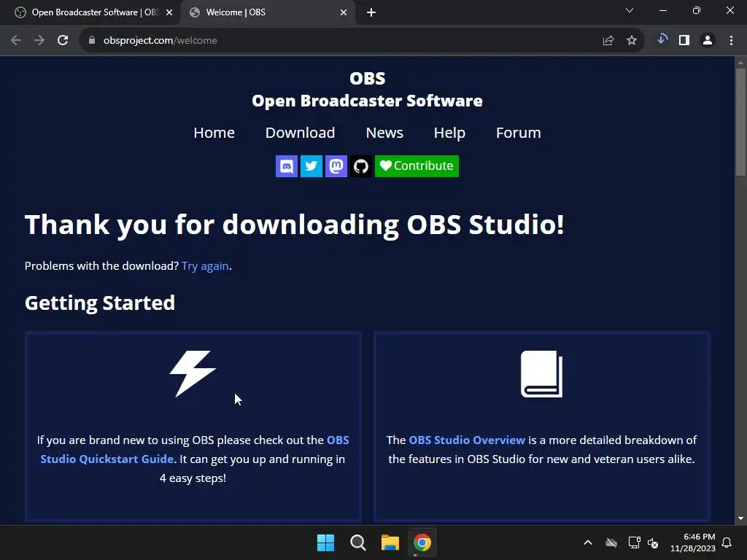
Task: Open the OBS Studio Quickstart Guide link
Action: pos(194,449)
